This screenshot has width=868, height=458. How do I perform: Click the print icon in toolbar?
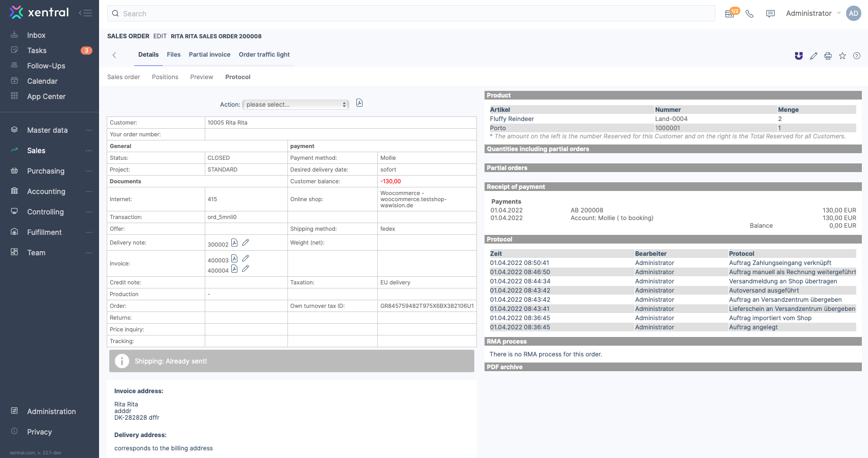pyautogui.click(x=828, y=56)
